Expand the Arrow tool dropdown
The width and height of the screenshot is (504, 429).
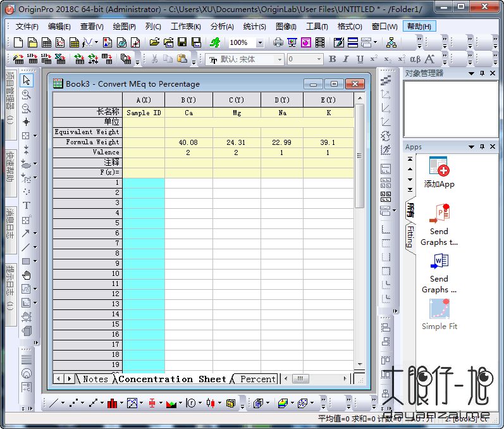tap(35, 233)
